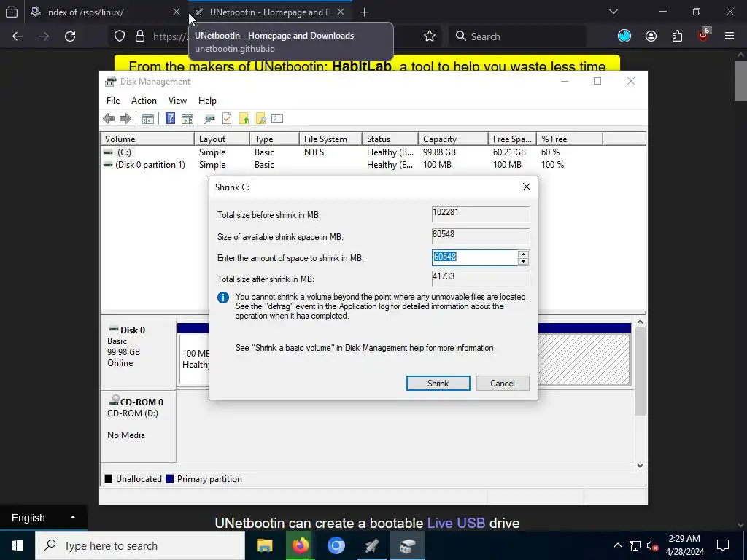Click the Windows taskbar search box
The height and width of the screenshot is (560, 747).
pyautogui.click(x=140, y=545)
